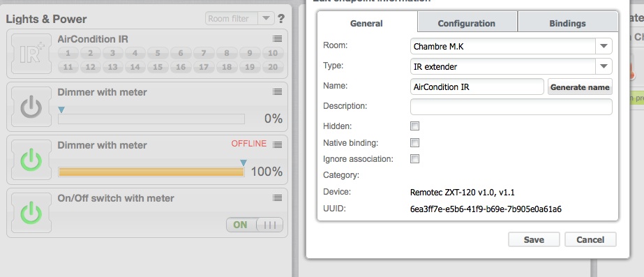Click the Remotec ZXT-120 device text
The image size is (644, 277).
[x=463, y=193]
